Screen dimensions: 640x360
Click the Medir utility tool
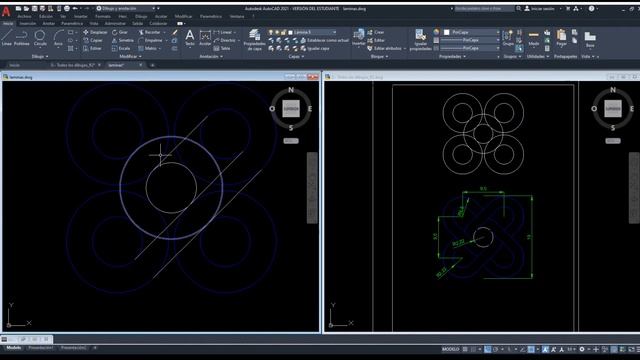pyautogui.click(x=534, y=38)
